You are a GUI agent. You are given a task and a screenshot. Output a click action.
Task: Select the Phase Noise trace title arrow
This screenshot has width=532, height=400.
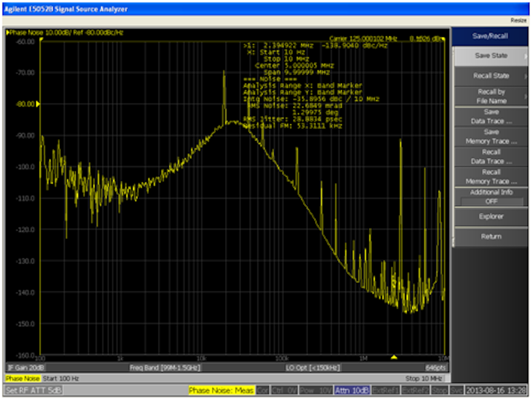coord(8,33)
